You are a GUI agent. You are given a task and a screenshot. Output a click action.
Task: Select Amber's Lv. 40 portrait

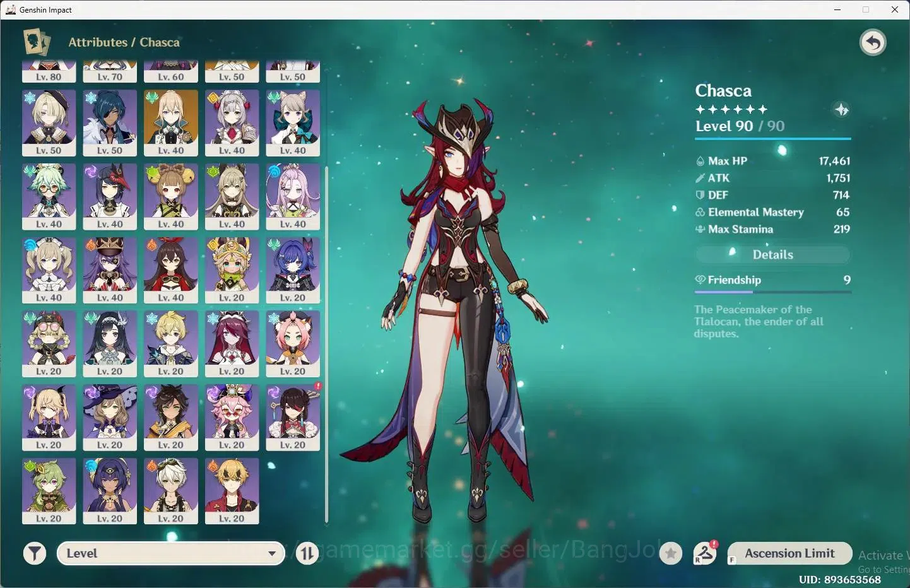(171, 271)
